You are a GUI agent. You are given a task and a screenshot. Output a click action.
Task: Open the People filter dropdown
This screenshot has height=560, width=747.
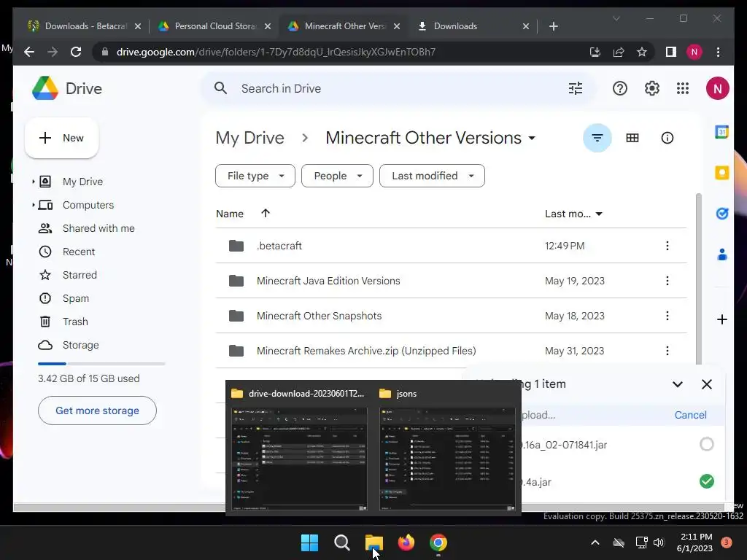tap(337, 176)
